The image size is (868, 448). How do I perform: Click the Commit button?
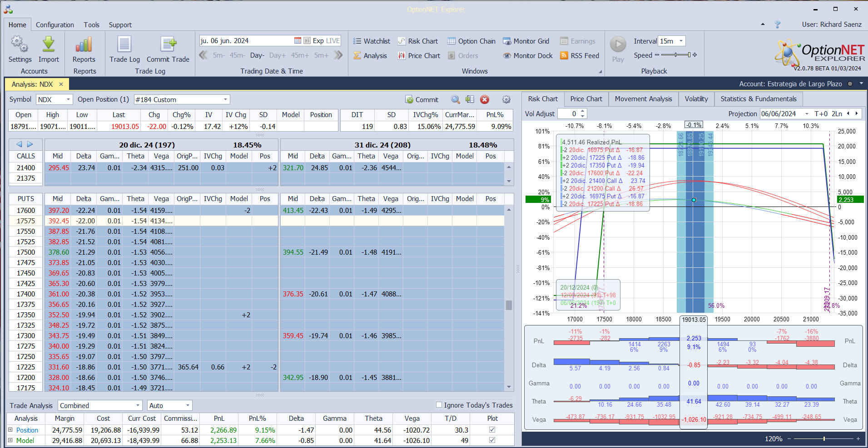(x=422, y=99)
